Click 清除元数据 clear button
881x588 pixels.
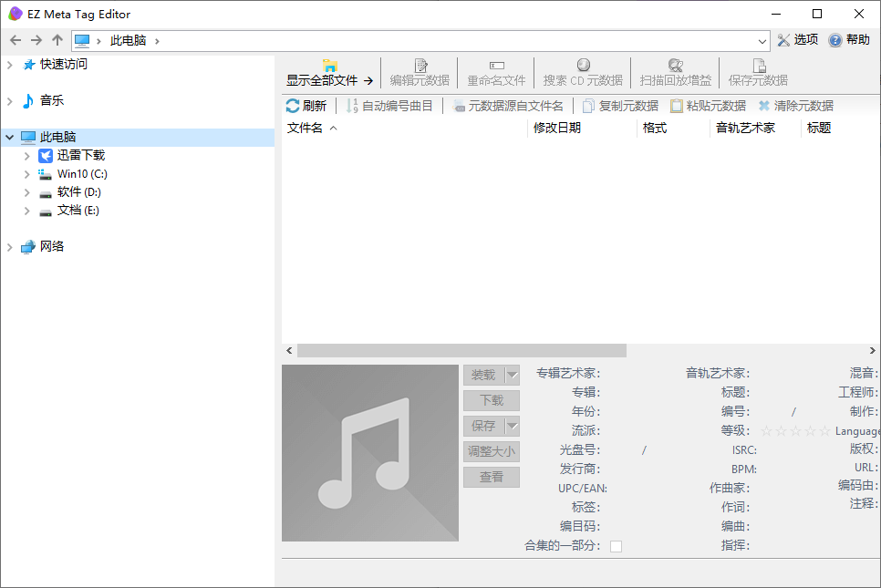(795, 106)
